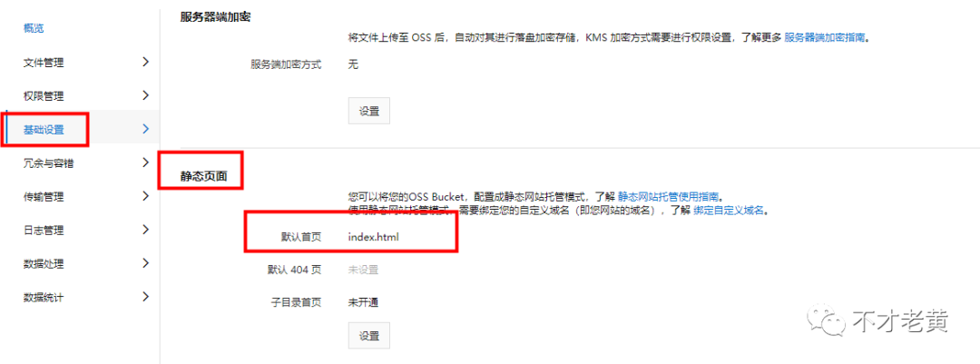Viewport: 980px width, 364px height.
Task: Expand the 冗余与容错 chevron arrow
Action: tap(145, 162)
